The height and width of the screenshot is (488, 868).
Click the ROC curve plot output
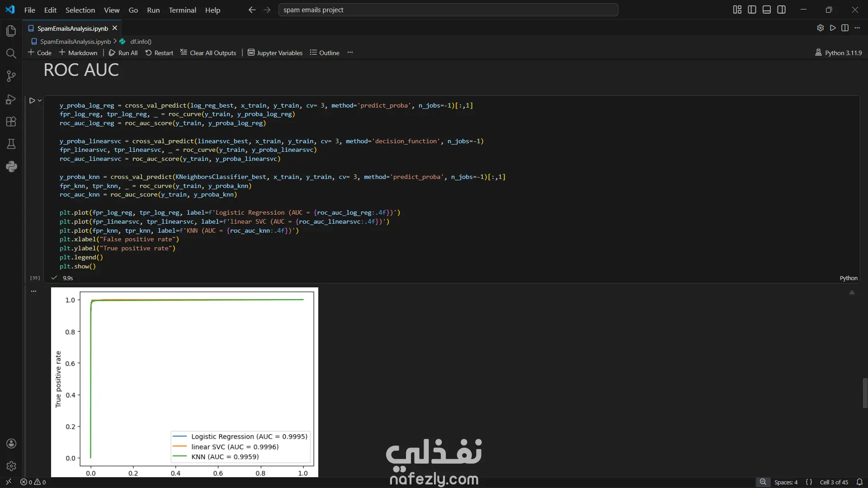tap(184, 382)
